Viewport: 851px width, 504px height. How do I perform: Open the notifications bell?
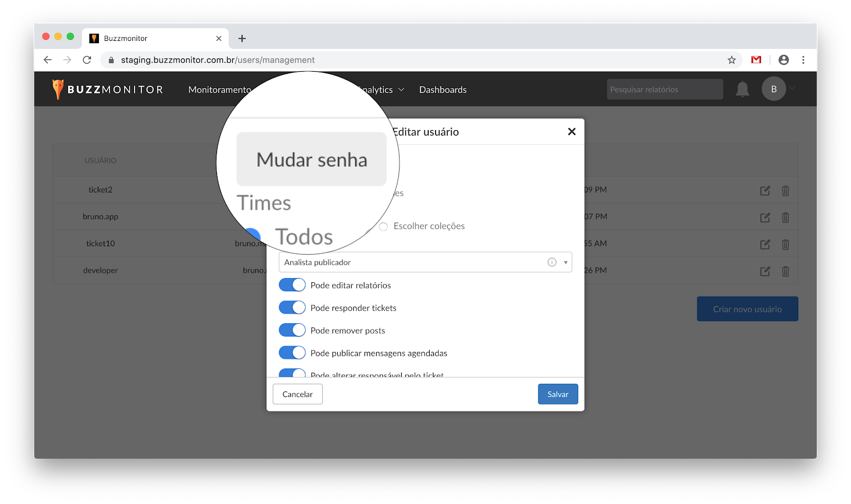[x=742, y=89]
